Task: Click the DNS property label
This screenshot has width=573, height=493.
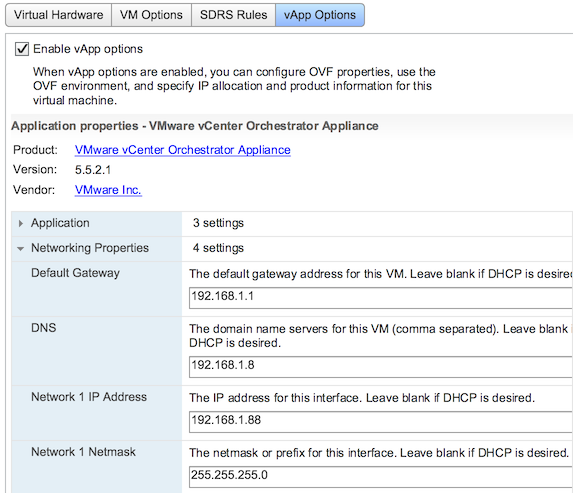Action: 43,328
